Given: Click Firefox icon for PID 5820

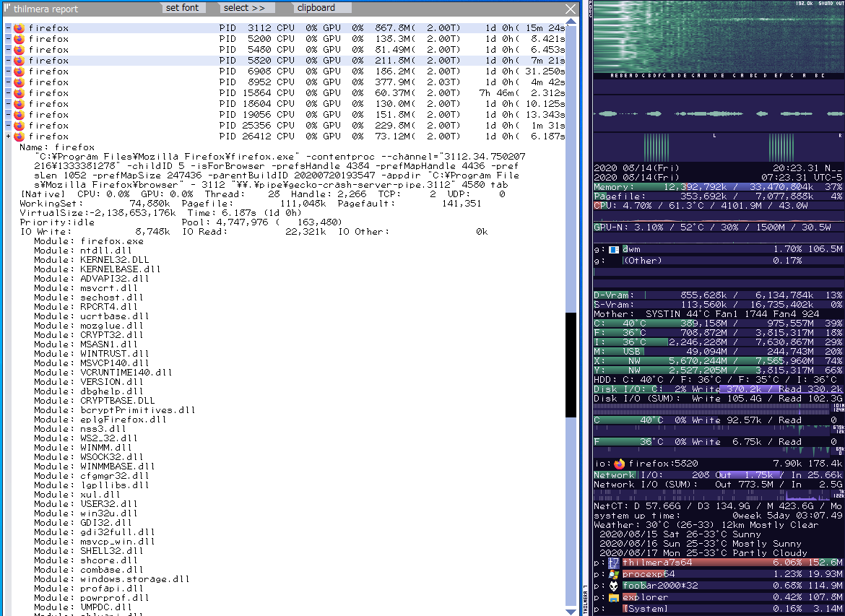Looking at the screenshot, I should pyautogui.click(x=19, y=61).
